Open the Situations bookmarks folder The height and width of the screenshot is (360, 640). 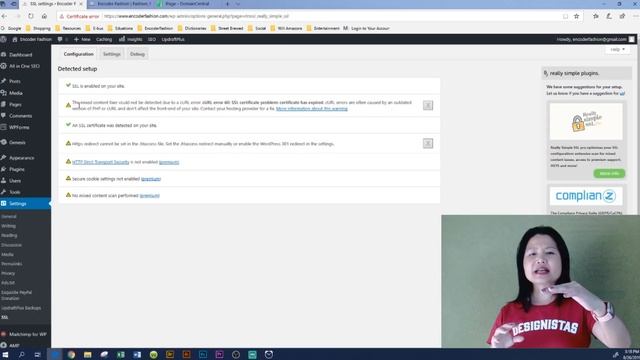click(x=120, y=29)
